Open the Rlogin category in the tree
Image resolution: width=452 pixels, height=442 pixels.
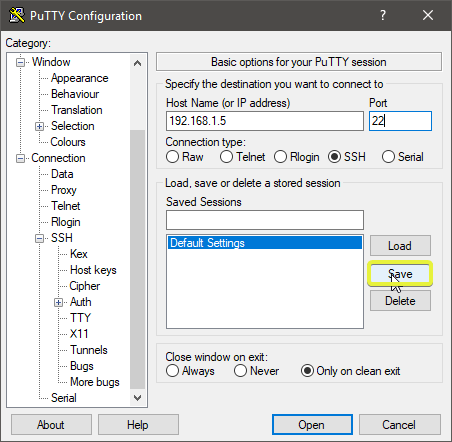[x=66, y=222]
